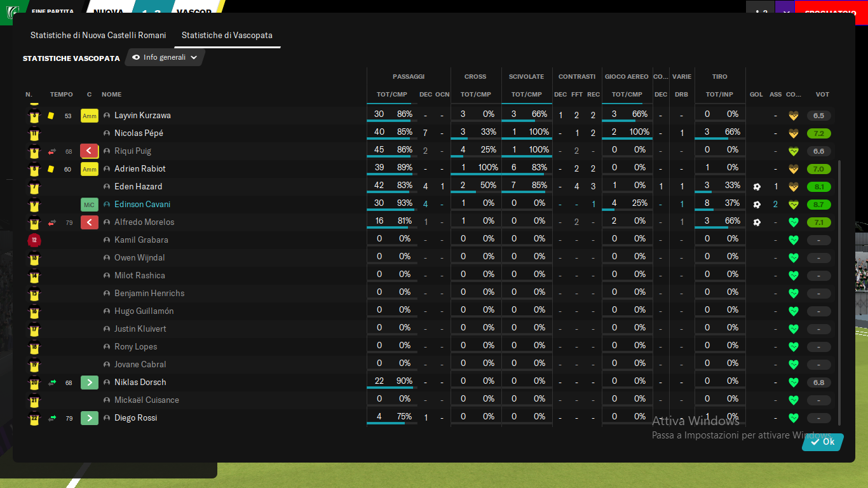Click Riqui Puig's substituted-off red arrow
This screenshot has height=488, width=868.
point(52,151)
